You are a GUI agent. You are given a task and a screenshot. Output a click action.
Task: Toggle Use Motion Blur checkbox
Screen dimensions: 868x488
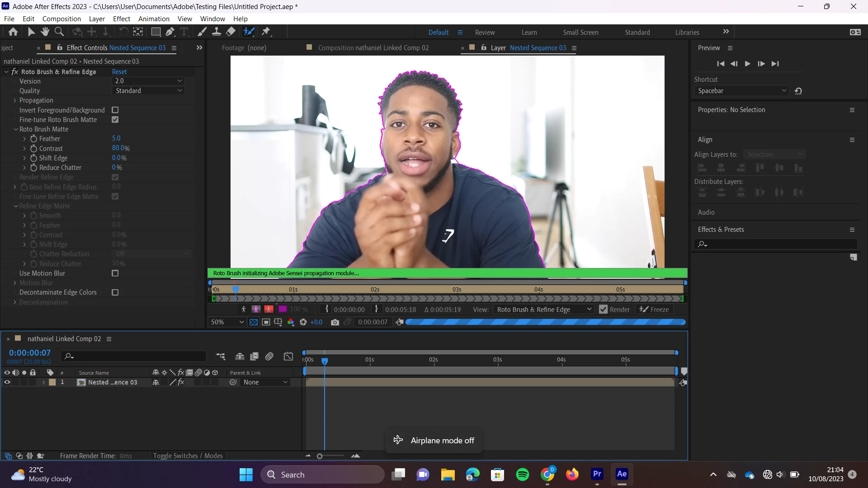pyautogui.click(x=115, y=273)
